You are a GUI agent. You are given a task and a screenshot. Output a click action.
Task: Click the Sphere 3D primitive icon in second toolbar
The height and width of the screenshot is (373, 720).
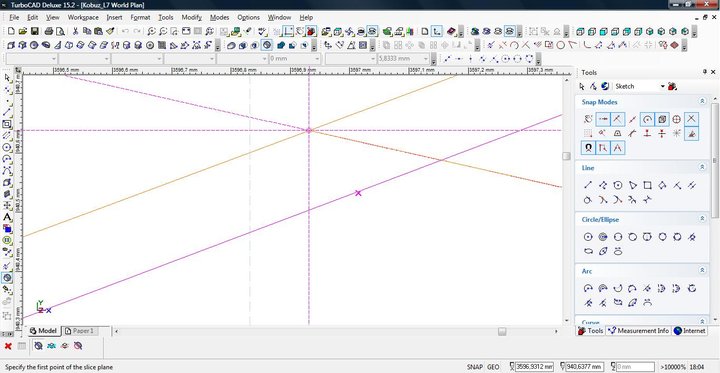coord(34,45)
